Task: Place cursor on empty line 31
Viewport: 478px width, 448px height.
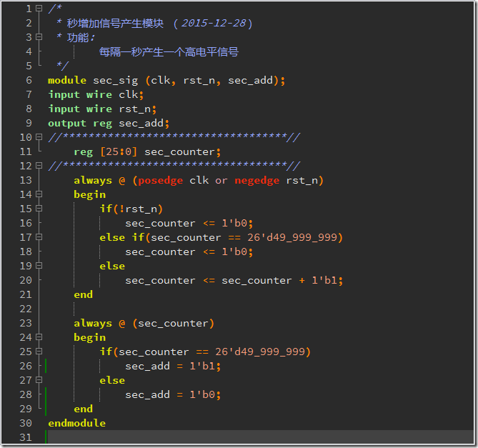Action: 260,437
